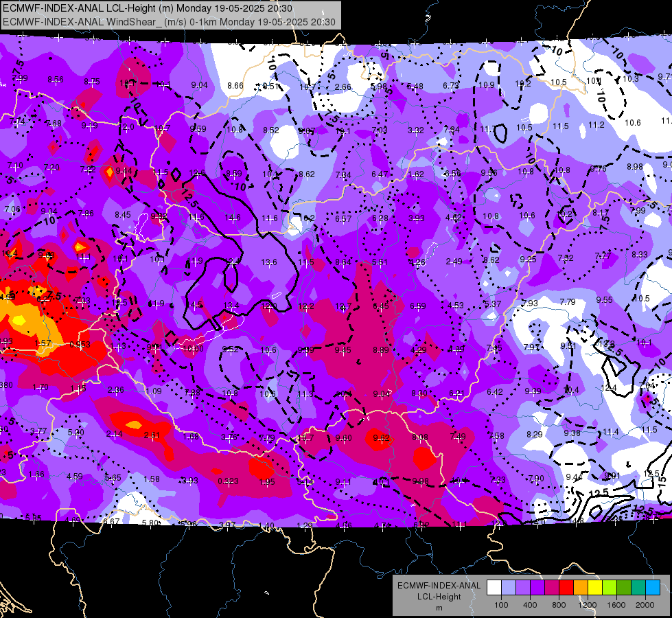This screenshot has height=618, width=672.
Task: Click the shear value 8.75
Action: [92, 82]
